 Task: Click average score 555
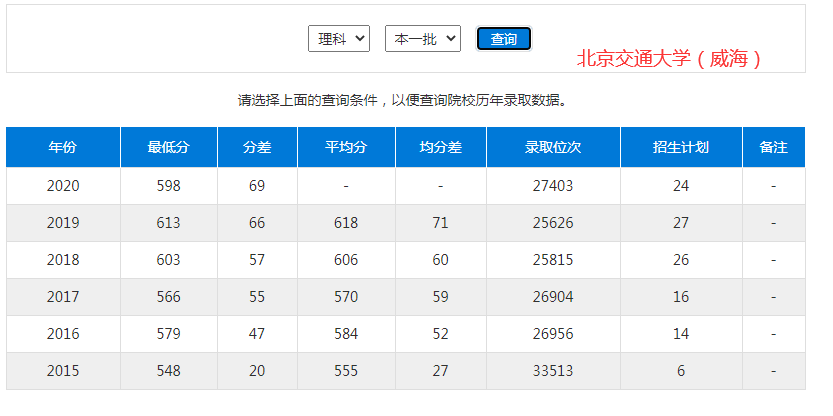(346, 370)
